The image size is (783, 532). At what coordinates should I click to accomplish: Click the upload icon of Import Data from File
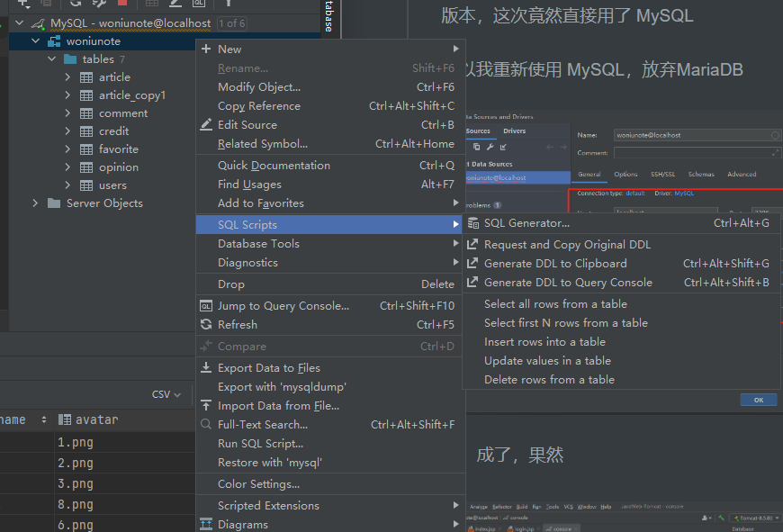pyautogui.click(x=206, y=405)
